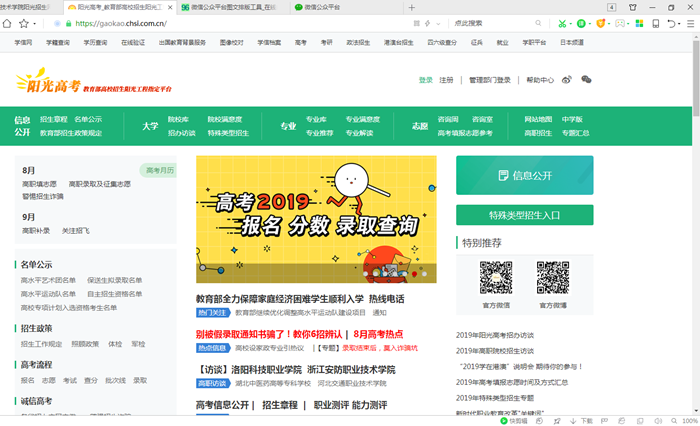Expand the game controller dropdown arrow

pyautogui.click(x=628, y=24)
